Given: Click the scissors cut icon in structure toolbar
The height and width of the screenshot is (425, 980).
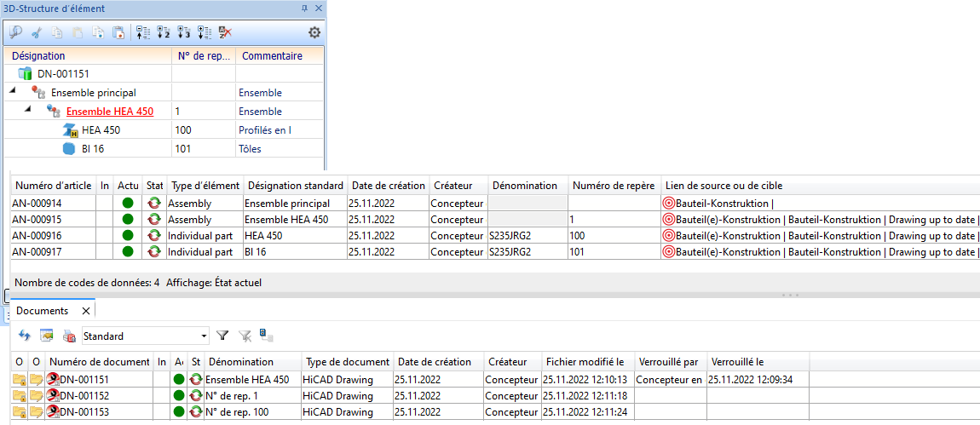Looking at the screenshot, I should [37, 32].
